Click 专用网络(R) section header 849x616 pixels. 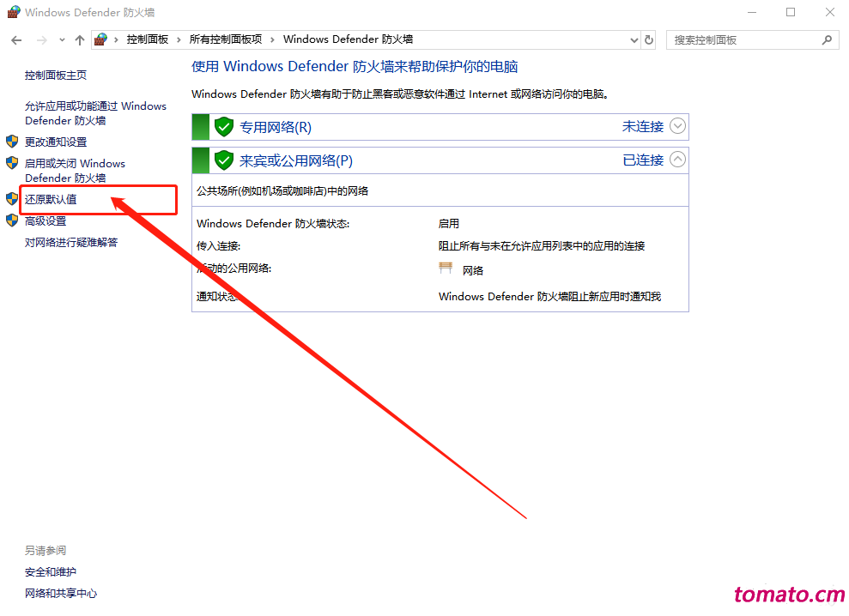(440, 127)
